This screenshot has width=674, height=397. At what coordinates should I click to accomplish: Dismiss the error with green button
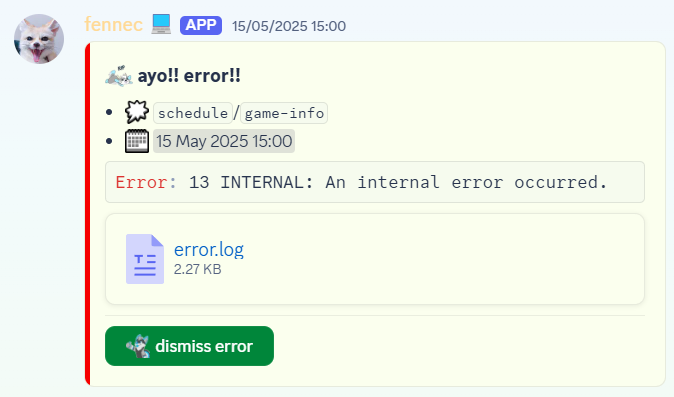190,346
